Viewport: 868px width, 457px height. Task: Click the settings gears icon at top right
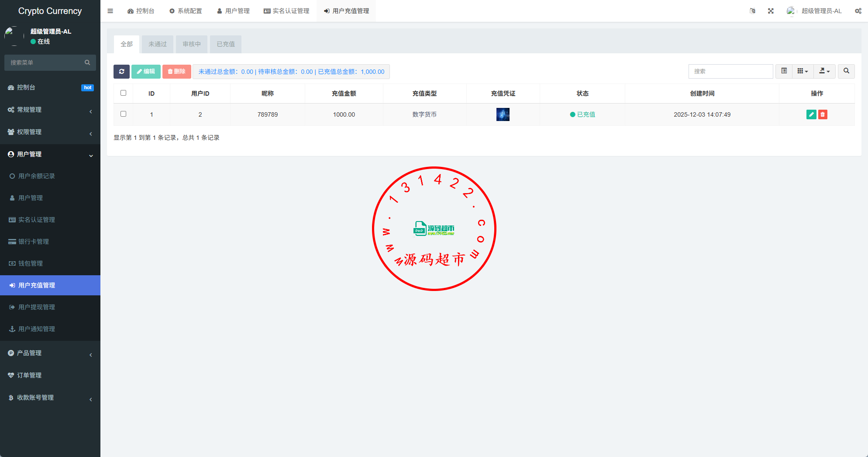click(x=858, y=11)
